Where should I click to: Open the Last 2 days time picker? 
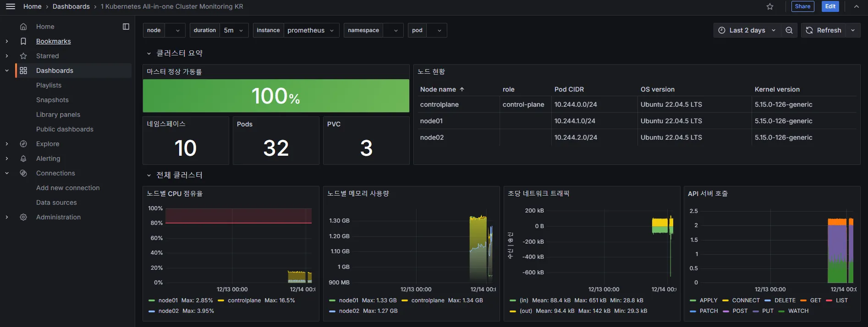pyautogui.click(x=747, y=30)
